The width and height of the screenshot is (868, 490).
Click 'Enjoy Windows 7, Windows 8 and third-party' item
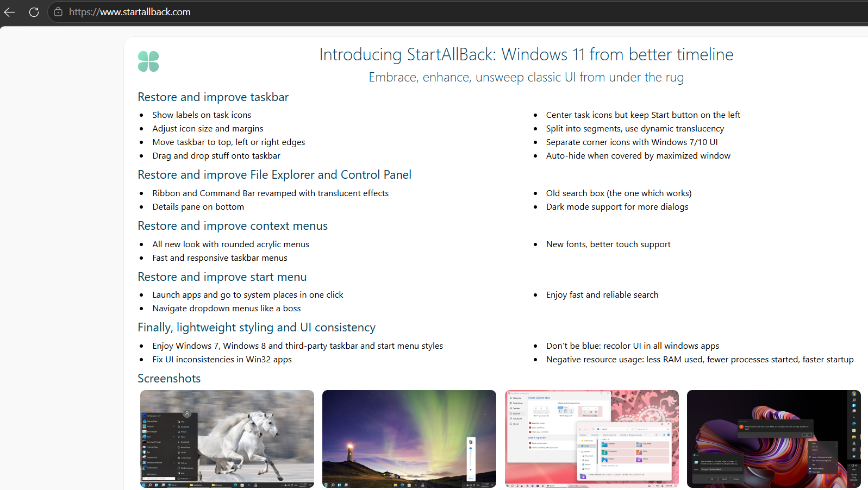pyautogui.click(x=298, y=346)
